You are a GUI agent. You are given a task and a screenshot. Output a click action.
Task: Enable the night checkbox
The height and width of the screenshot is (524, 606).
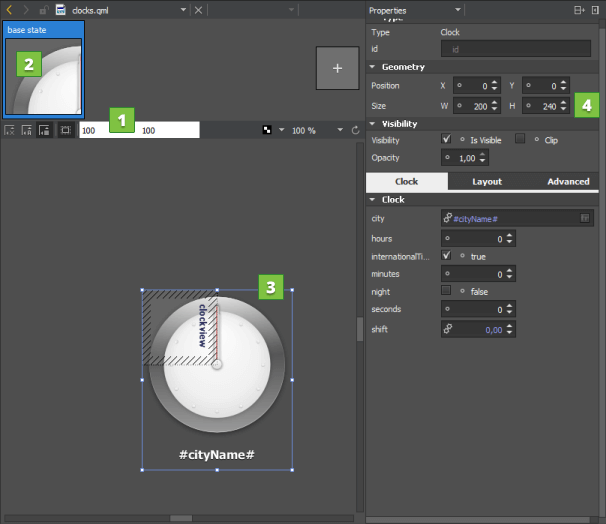coord(446,291)
